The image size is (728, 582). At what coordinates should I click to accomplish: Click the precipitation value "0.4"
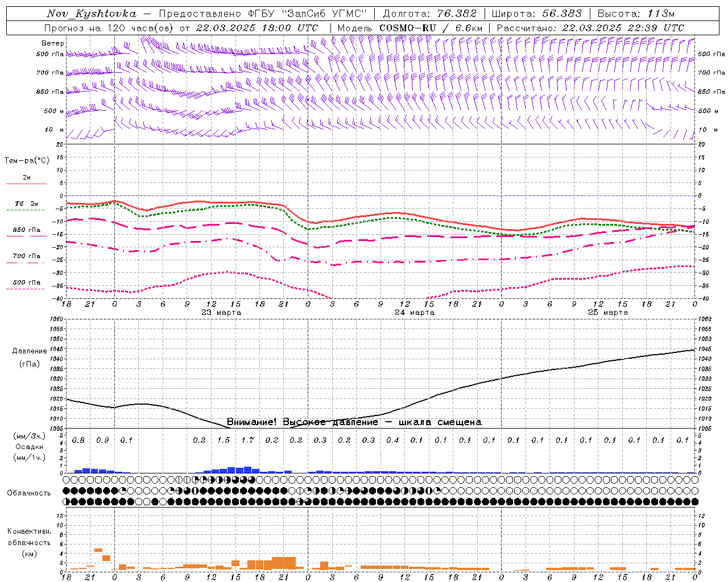pos(392,440)
